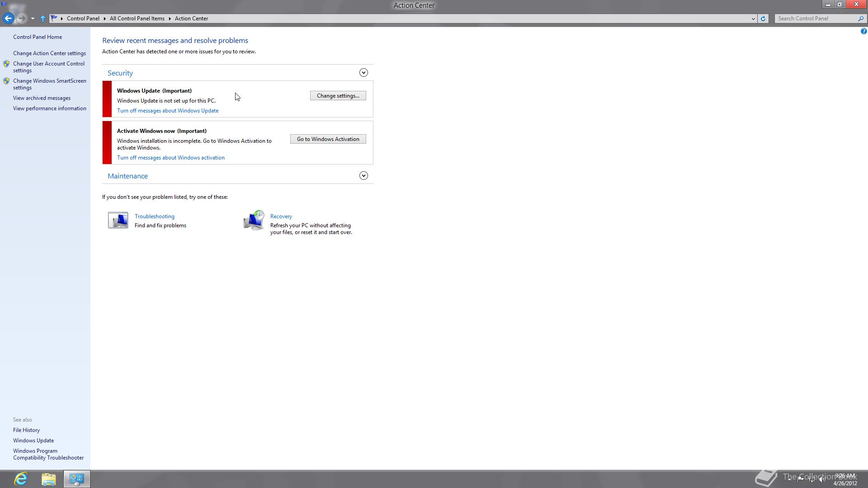The image size is (868, 488).
Task: Click the 'Windows Update (Important)' title
Action: pyautogui.click(x=154, y=91)
